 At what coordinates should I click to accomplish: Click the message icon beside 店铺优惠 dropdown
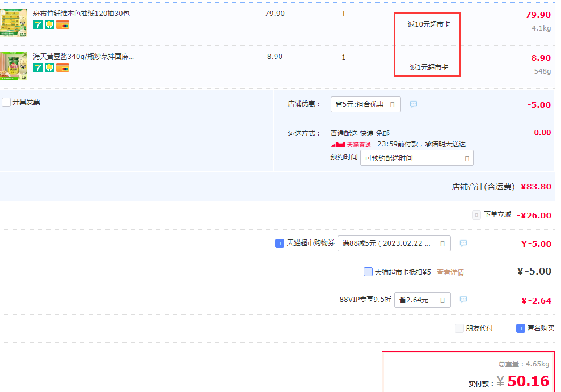click(414, 104)
